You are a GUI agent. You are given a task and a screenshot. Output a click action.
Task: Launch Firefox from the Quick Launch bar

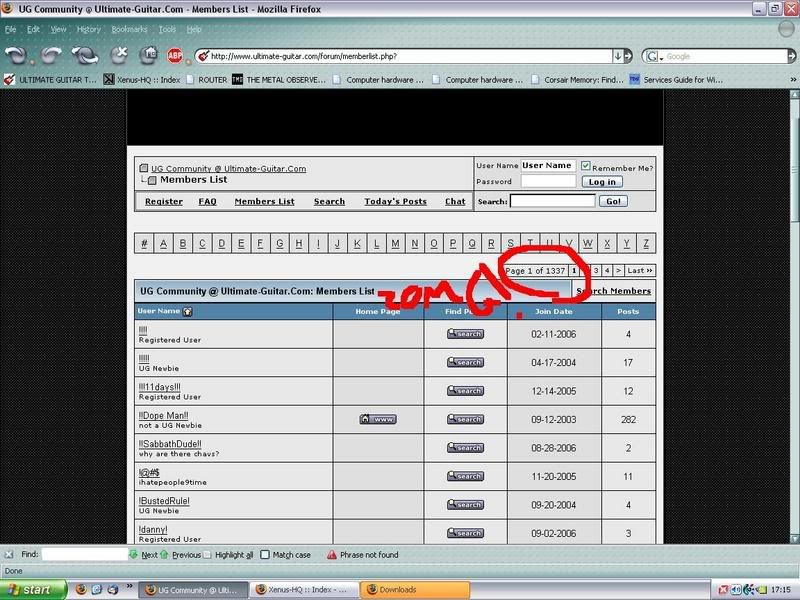81,590
